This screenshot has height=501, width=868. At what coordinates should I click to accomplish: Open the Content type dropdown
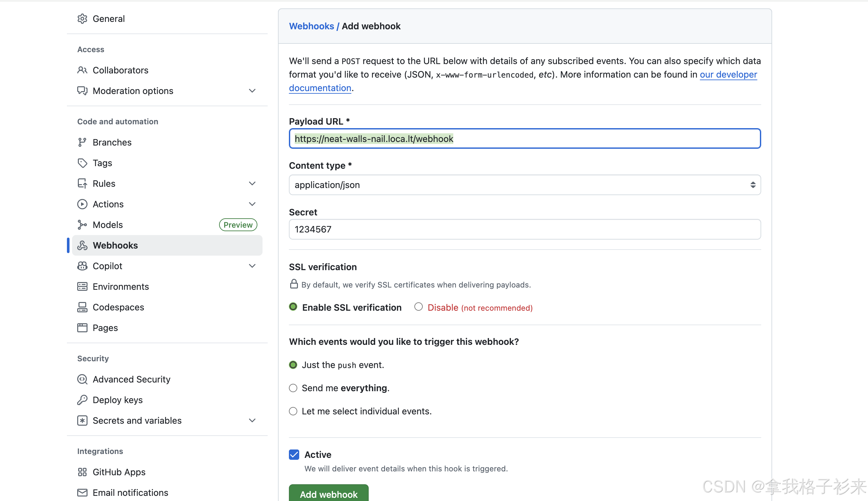pyautogui.click(x=525, y=185)
